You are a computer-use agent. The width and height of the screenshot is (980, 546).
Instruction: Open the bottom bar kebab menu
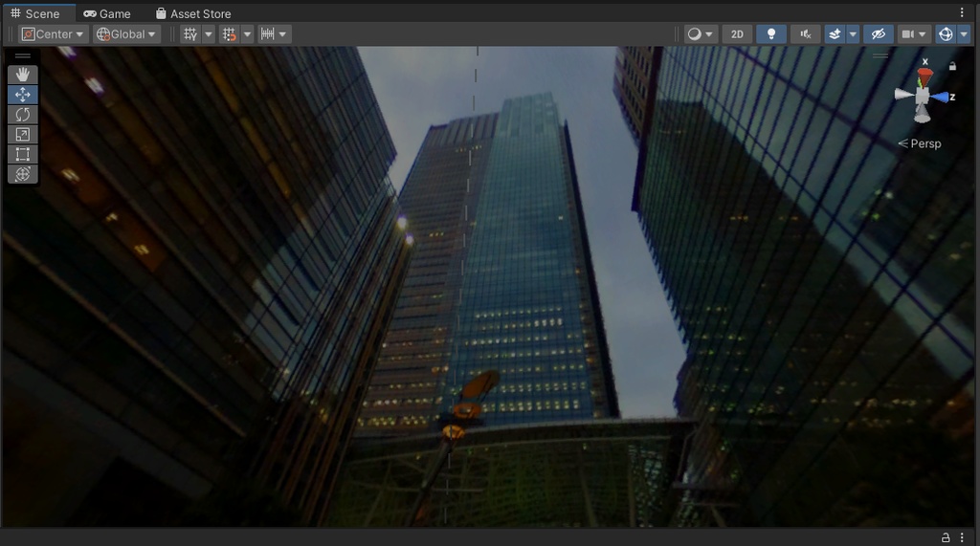tap(962, 537)
